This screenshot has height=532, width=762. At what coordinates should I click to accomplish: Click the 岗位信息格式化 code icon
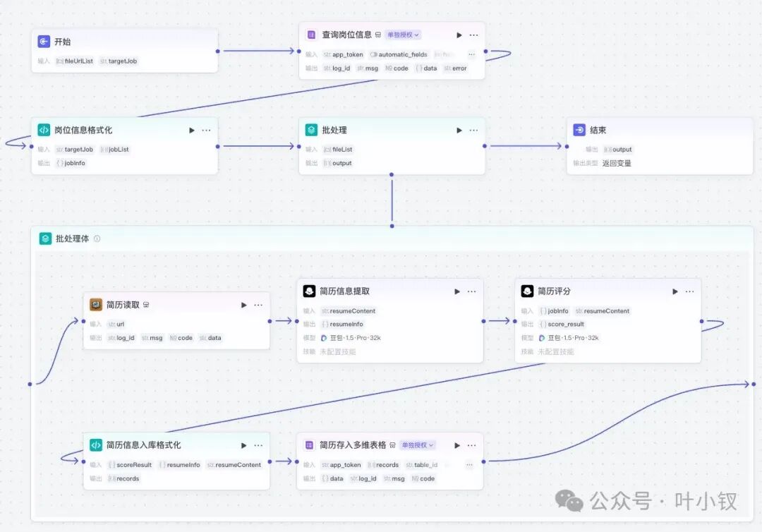tap(44, 130)
